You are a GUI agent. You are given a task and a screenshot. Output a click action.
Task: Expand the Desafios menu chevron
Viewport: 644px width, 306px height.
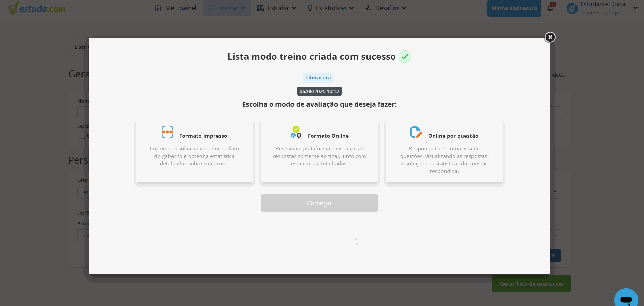[404, 8]
